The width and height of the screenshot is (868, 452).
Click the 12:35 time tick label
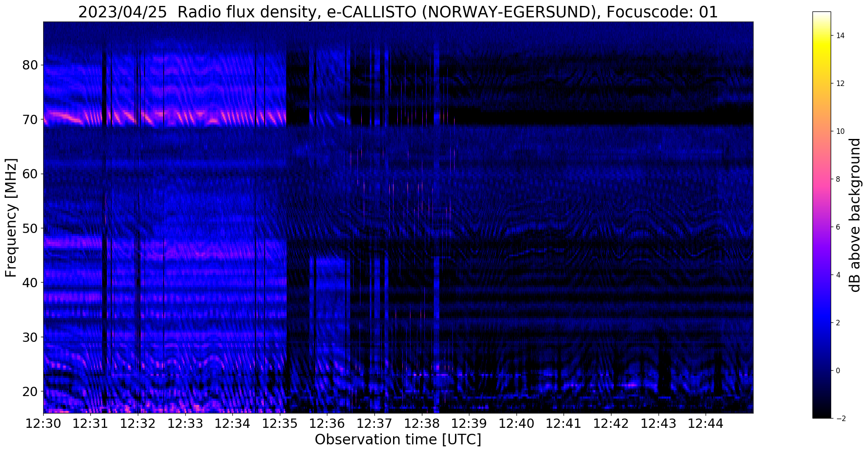(x=280, y=424)
